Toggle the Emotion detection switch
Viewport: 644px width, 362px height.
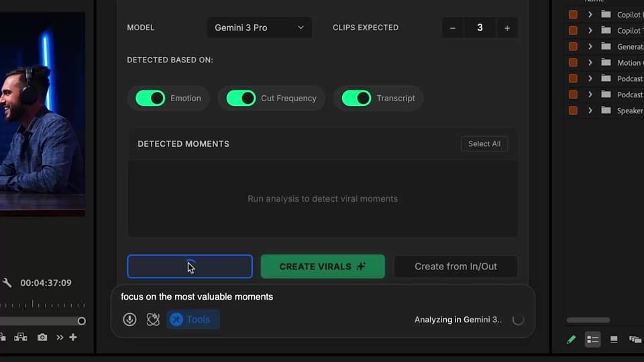click(x=150, y=98)
